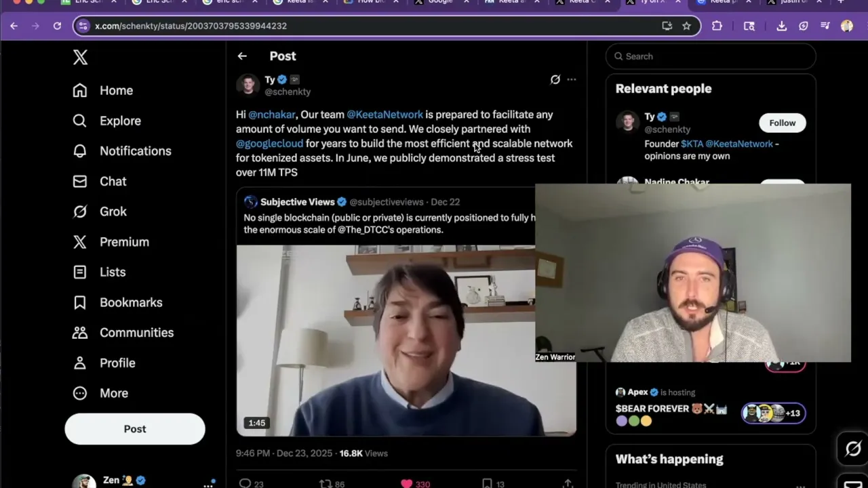Open Grok from the left sidebar
Screen dimensions: 868x488
[99, 211]
